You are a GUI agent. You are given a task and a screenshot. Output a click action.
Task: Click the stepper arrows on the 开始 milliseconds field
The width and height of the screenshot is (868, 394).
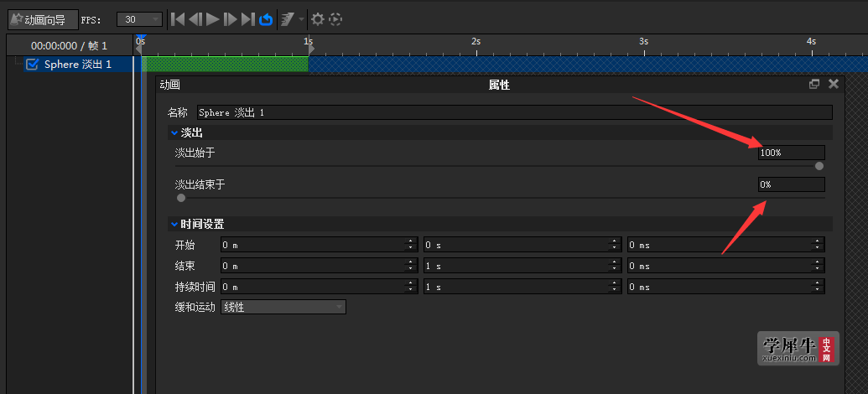tap(817, 245)
